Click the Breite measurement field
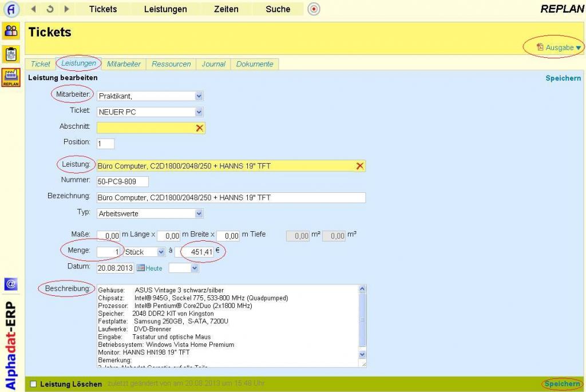The image size is (586, 392). click(169, 236)
